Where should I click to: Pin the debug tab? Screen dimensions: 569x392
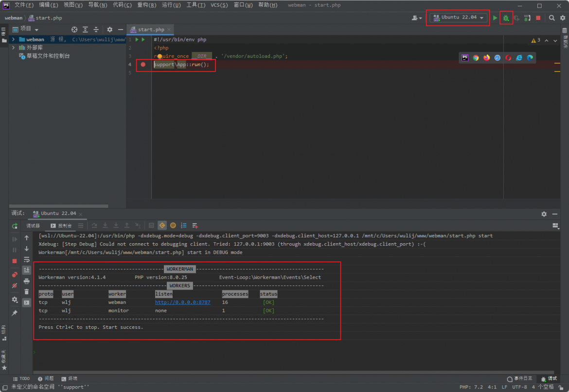(x=15, y=313)
